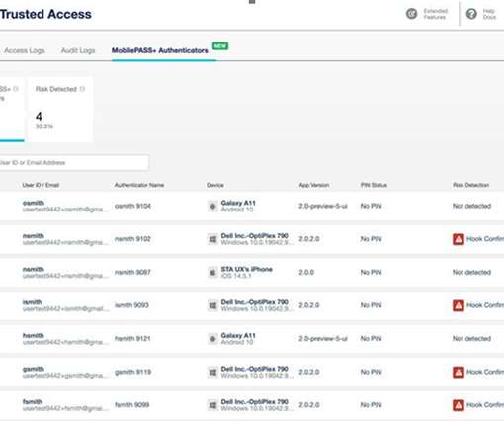Click app version 2.0.0 in nsmith row
The width and height of the screenshot is (504, 421).
coord(306,273)
